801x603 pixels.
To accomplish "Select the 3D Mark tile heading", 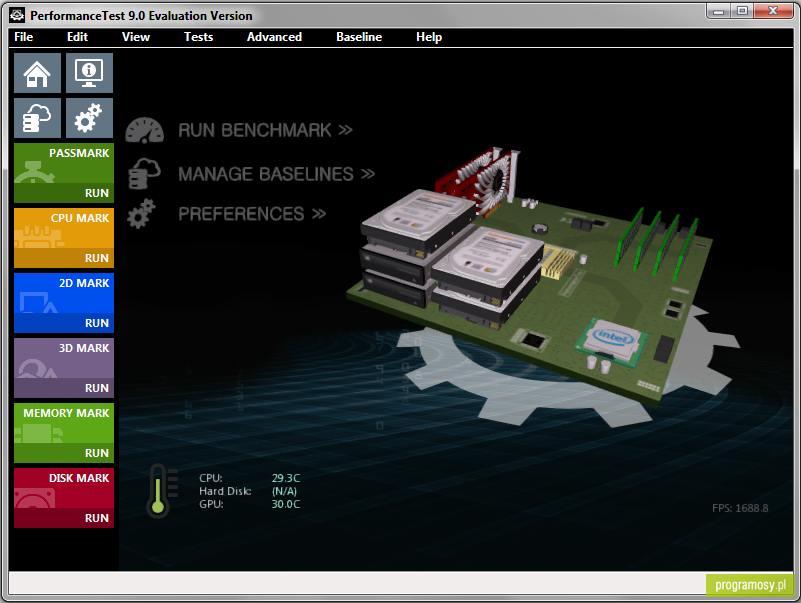I will point(84,348).
